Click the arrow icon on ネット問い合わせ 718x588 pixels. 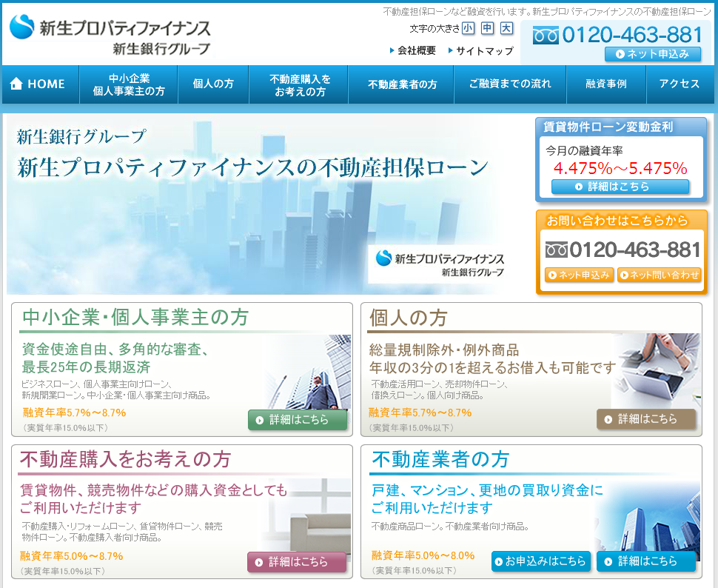point(624,275)
